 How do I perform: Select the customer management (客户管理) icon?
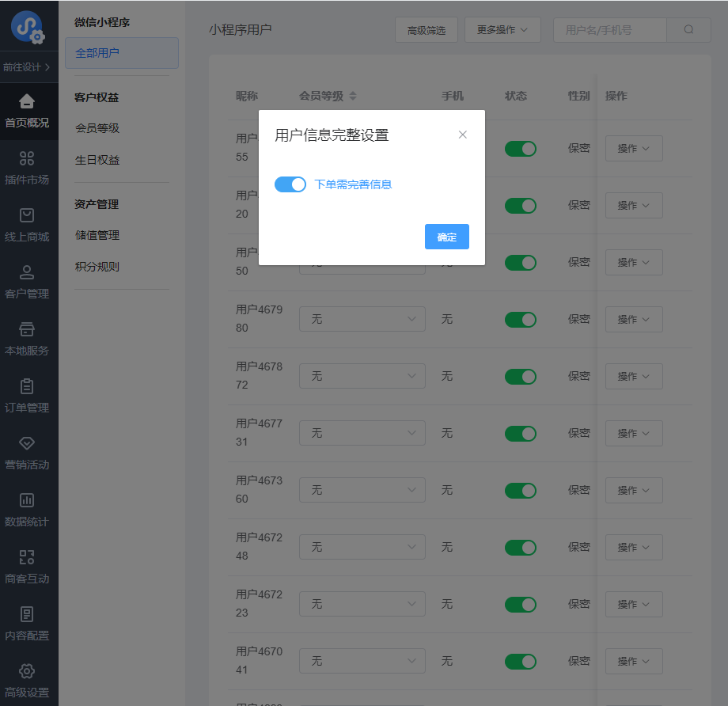(27, 272)
